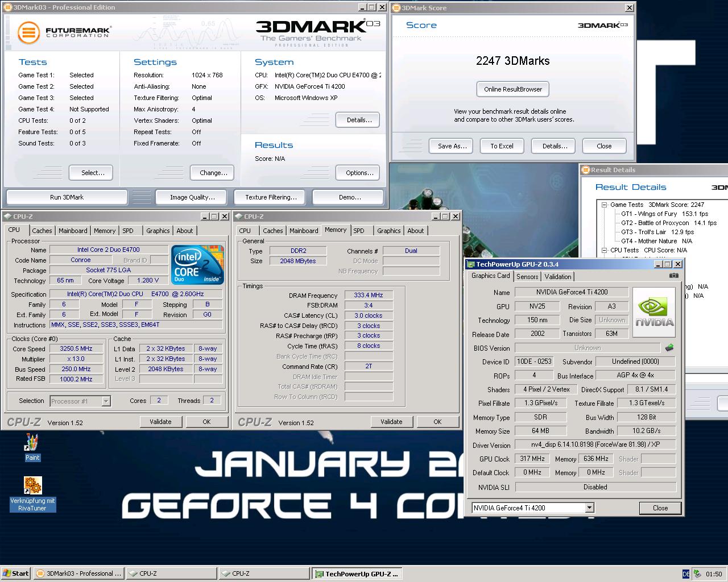Screen dimensions: 728x582
Task: Export the score To Excel
Action: (x=502, y=146)
